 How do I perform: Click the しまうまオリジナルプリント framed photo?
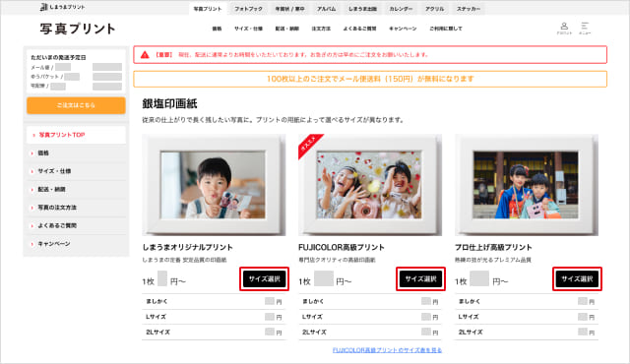(214, 185)
